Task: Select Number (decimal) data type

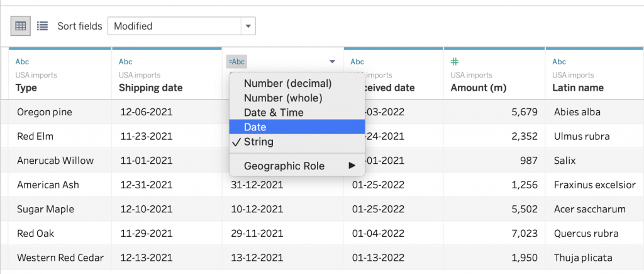Action: coord(287,83)
